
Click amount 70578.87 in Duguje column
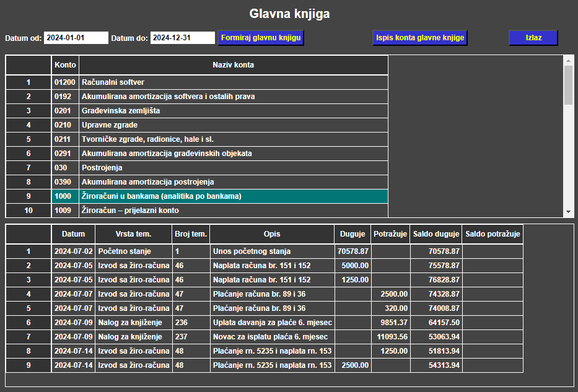352,251
